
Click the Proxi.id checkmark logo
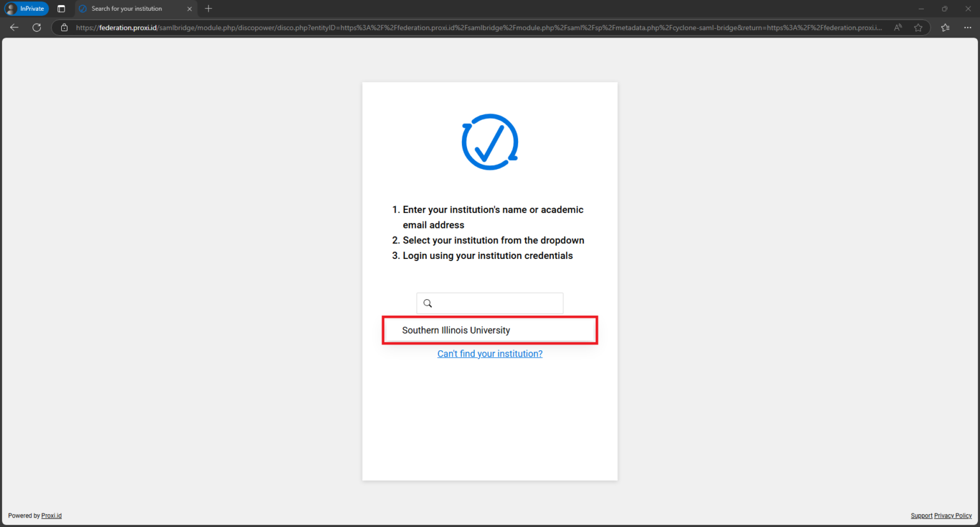coord(489,141)
